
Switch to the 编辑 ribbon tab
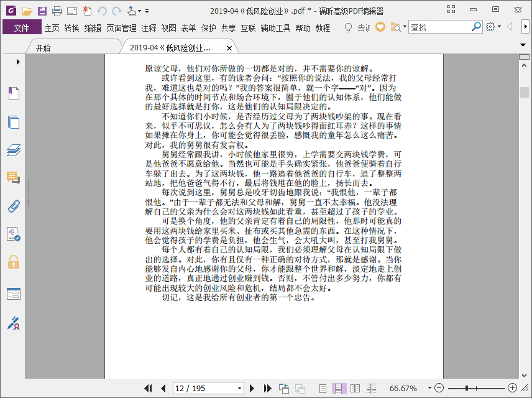(93, 28)
